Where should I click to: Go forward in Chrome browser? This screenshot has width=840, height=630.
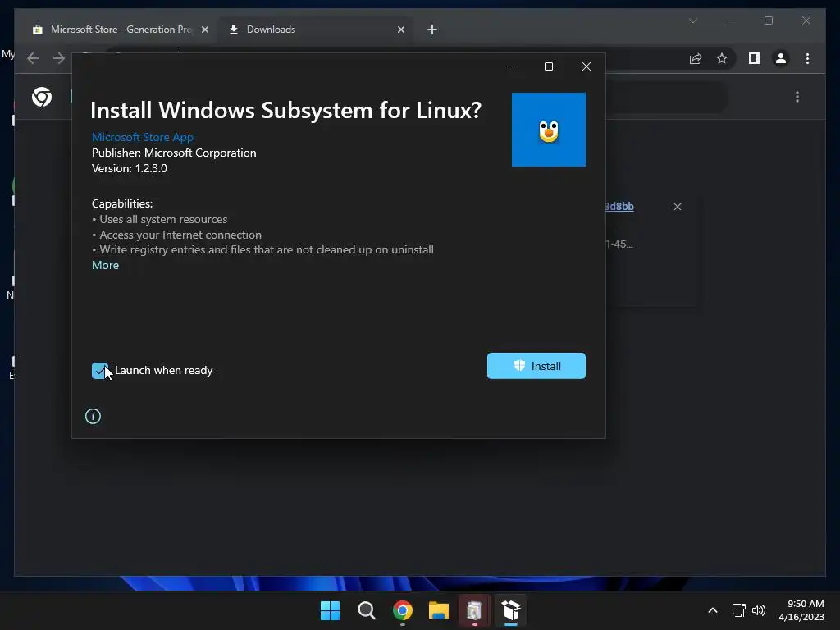pyautogui.click(x=59, y=58)
